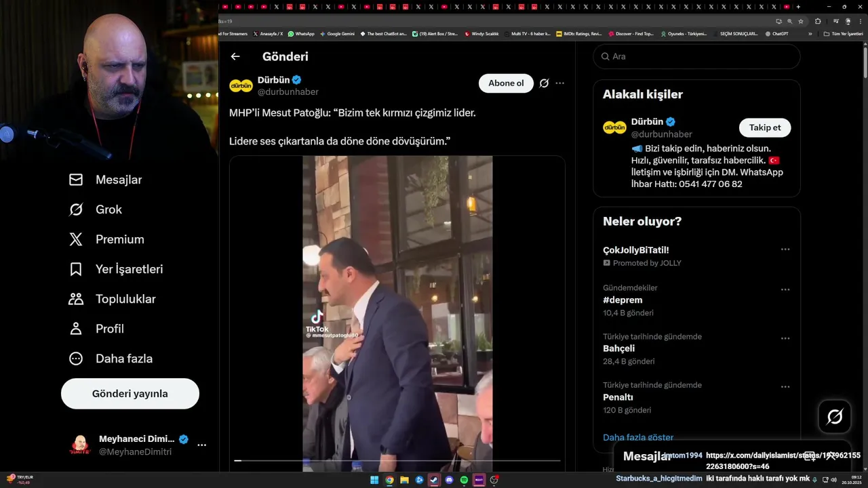Open #deprem trending topic
The width and height of the screenshot is (868, 488).
(623, 300)
